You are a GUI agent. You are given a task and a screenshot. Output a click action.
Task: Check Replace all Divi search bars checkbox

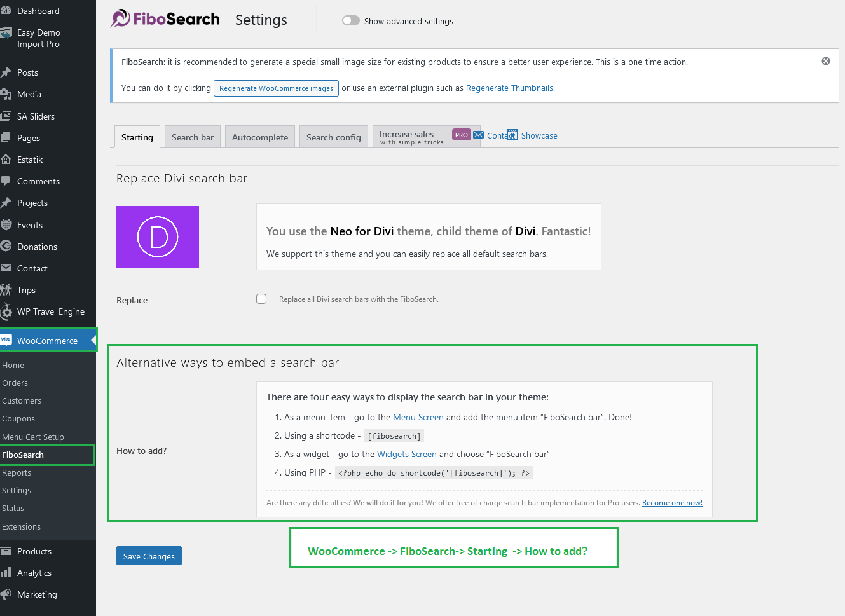click(261, 299)
